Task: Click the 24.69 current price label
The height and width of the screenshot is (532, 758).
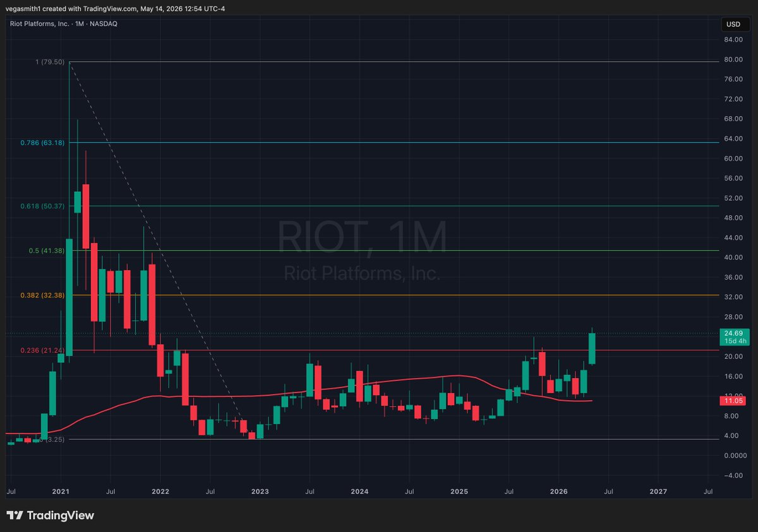Action: pos(735,333)
